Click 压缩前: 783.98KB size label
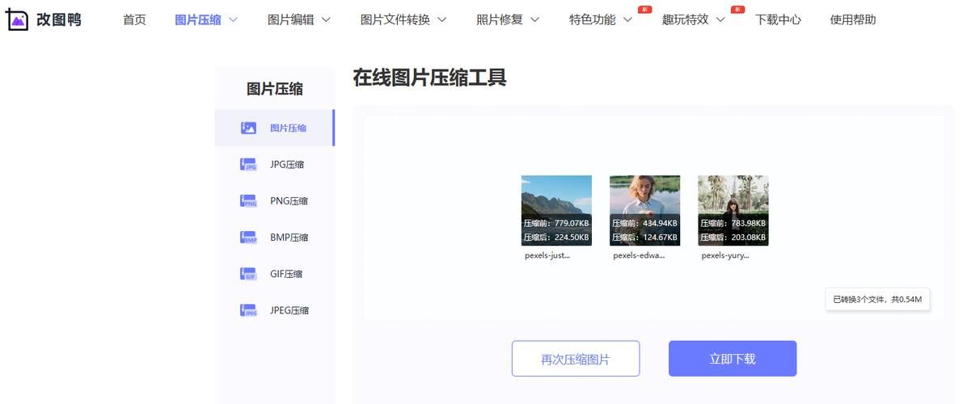 (733, 223)
